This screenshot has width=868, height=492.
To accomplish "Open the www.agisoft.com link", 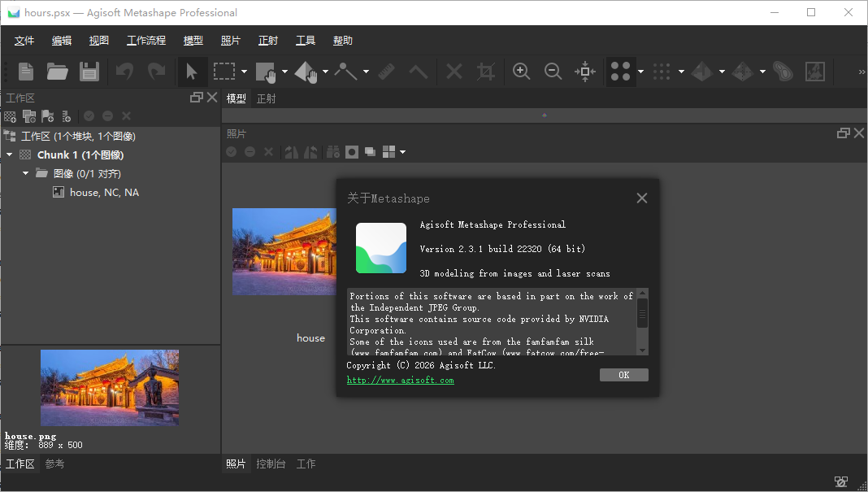I will [x=400, y=380].
